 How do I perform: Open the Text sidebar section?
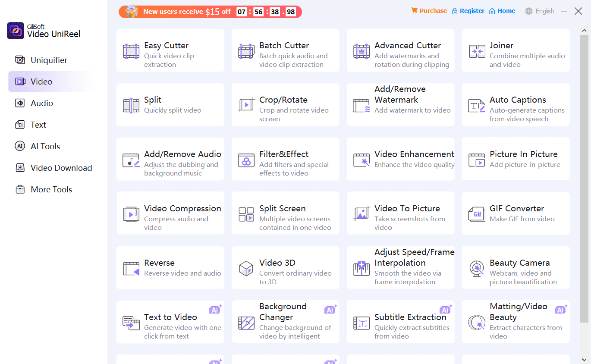[x=51, y=125]
